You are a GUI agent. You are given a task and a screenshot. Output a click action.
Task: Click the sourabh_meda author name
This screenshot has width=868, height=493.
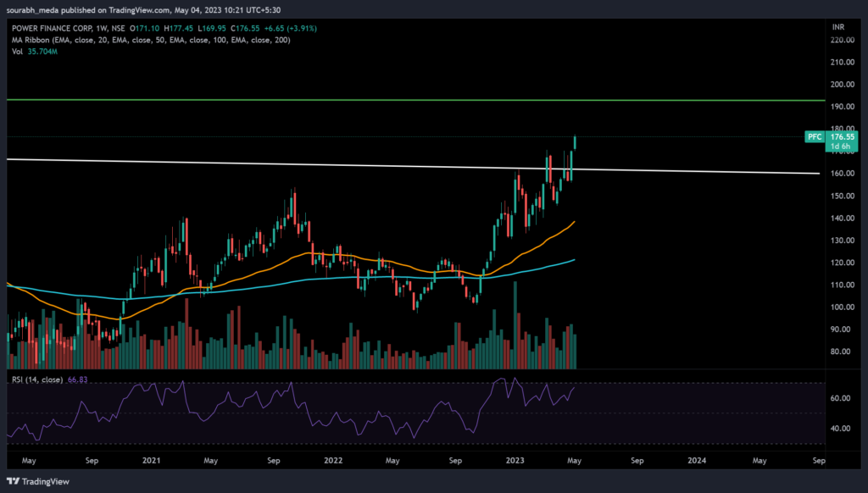pyautogui.click(x=32, y=10)
